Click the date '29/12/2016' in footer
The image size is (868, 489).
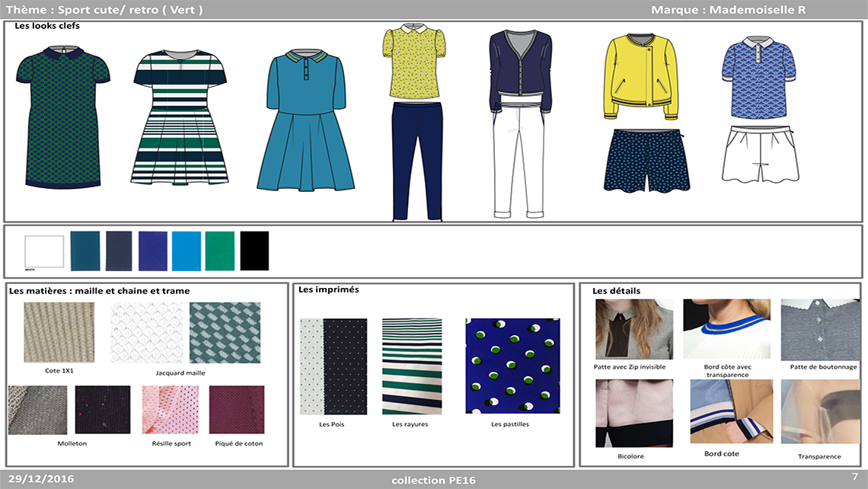click(41, 479)
